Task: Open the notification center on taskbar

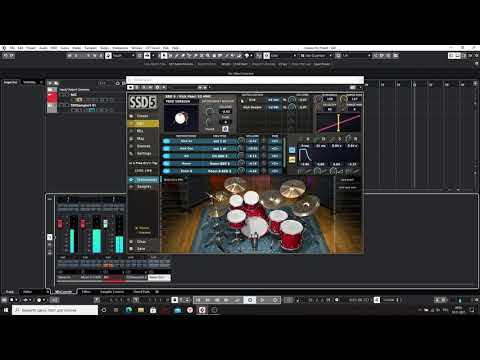Action: pos(472,310)
